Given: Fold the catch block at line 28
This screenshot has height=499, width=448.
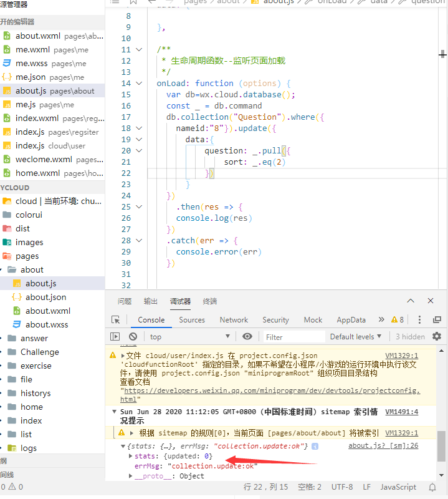Looking at the screenshot, I should 139,240.
